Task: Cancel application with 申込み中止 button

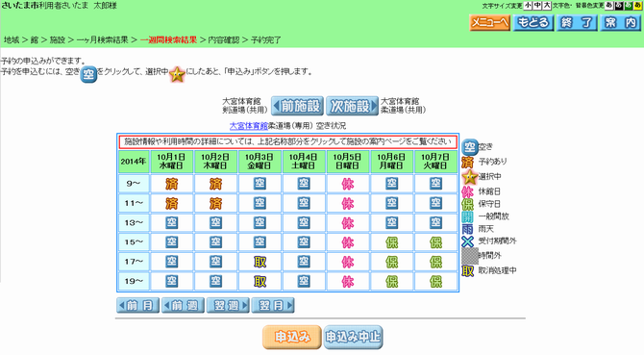Action: 353,337
